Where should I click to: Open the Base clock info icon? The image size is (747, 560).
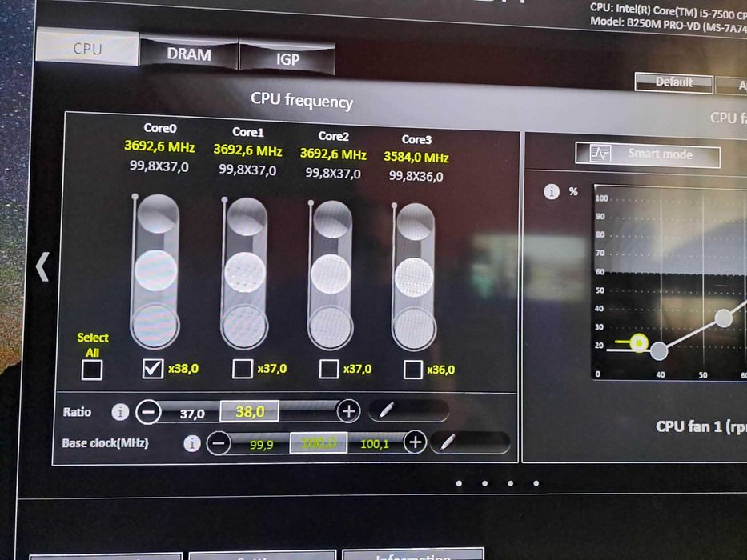[192, 443]
